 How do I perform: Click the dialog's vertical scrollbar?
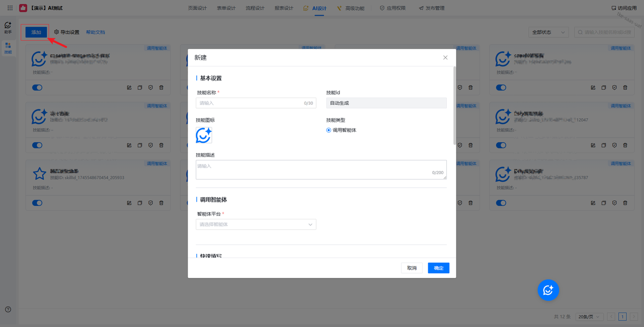tap(455, 106)
